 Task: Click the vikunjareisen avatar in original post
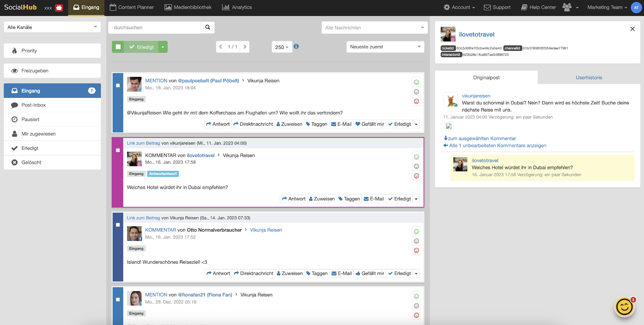pyautogui.click(x=451, y=99)
